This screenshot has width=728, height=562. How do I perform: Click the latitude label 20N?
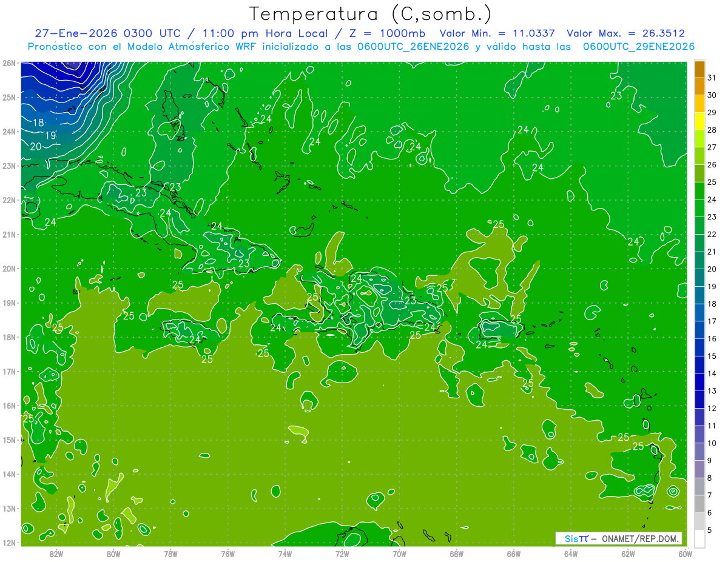[8, 269]
